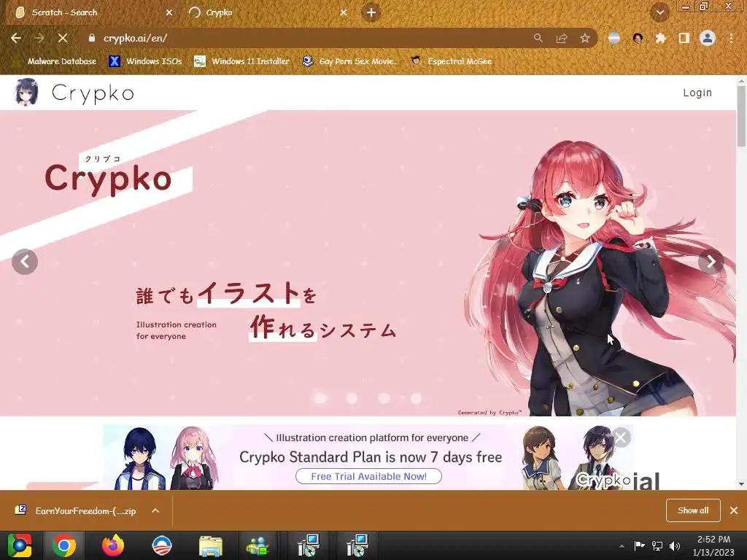Close the Scratch - Search tab
Viewport: 747px width, 560px height.
coord(169,12)
